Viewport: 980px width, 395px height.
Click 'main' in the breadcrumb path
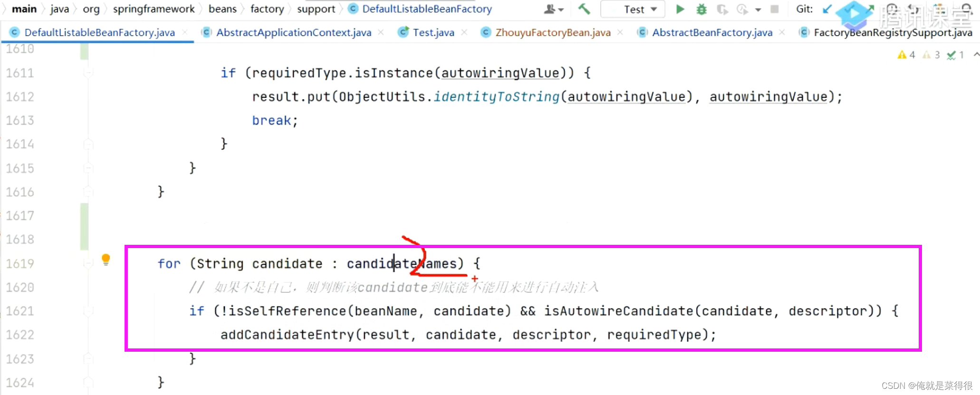click(x=24, y=9)
